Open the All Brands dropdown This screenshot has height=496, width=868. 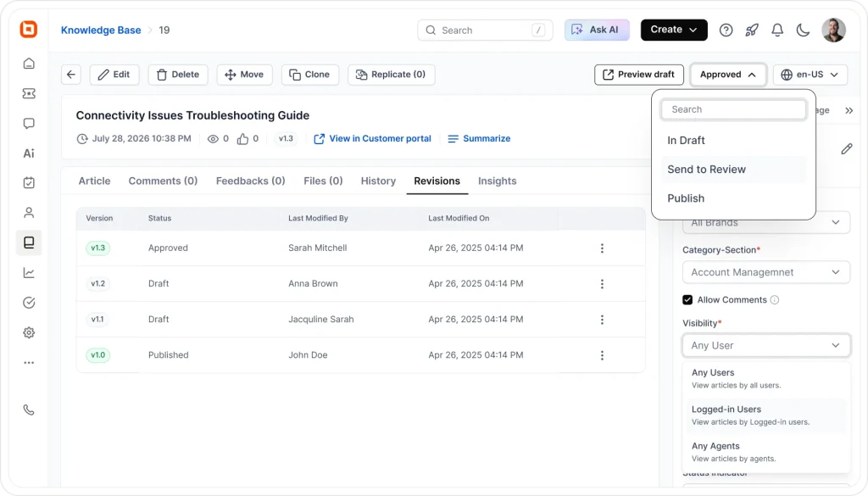[x=765, y=222]
